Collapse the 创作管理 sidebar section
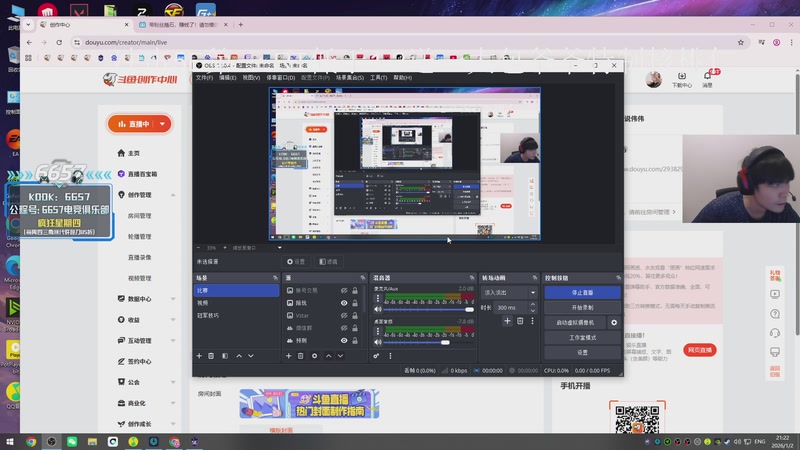This screenshot has width=800, height=450. click(173, 195)
